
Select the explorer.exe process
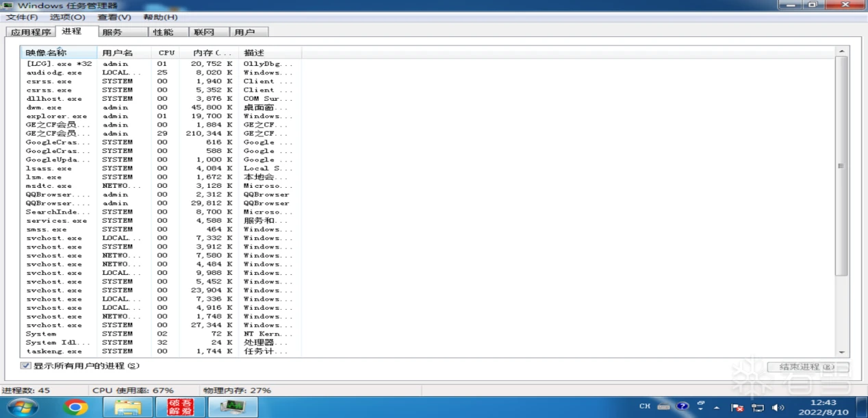[161, 116]
